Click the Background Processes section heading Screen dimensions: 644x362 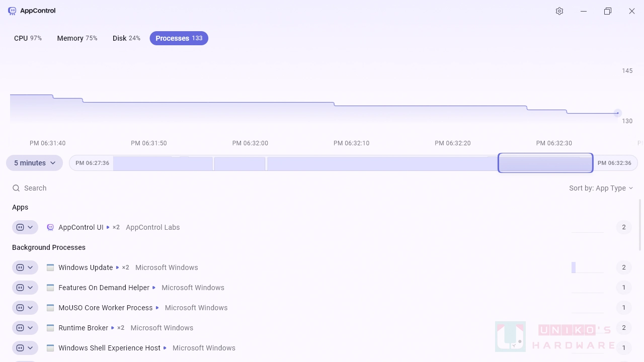(49, 247)
